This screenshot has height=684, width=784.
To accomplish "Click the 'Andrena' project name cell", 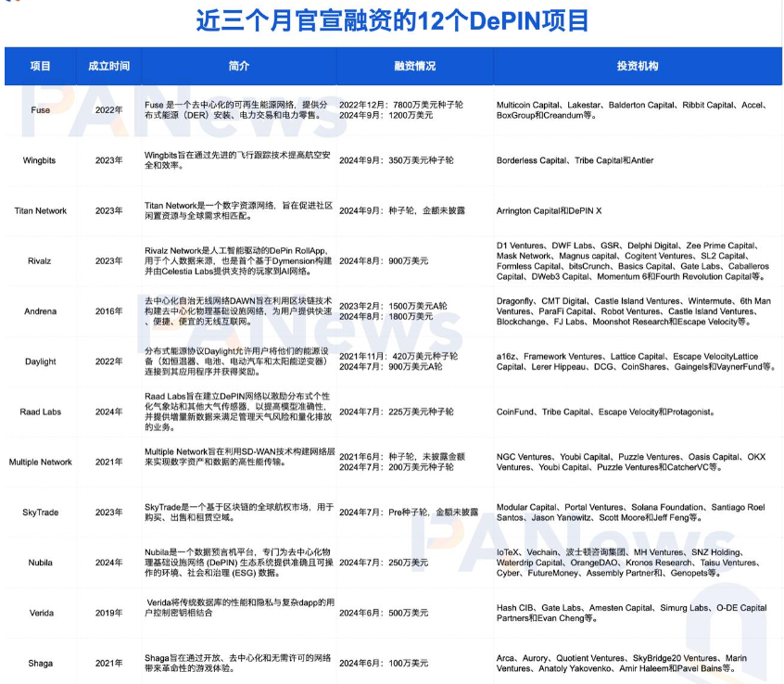I will (40, 311).
